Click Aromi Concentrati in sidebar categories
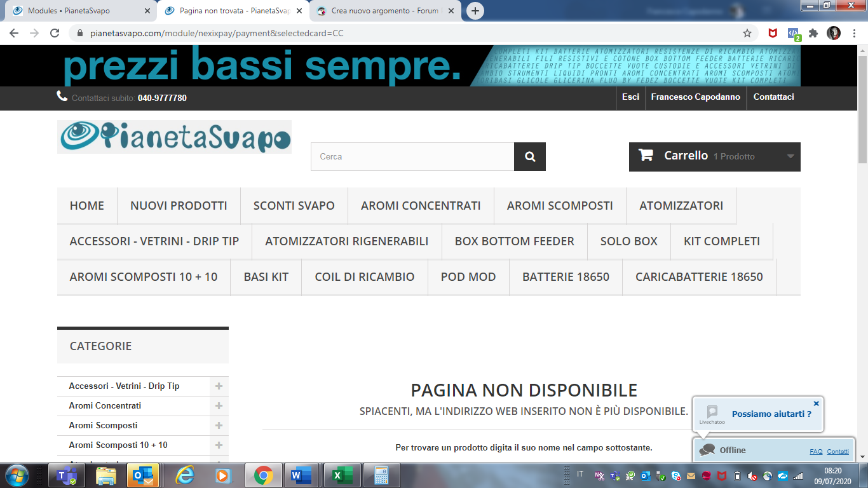Screen dimensions: 868x488 coord(105,405)
